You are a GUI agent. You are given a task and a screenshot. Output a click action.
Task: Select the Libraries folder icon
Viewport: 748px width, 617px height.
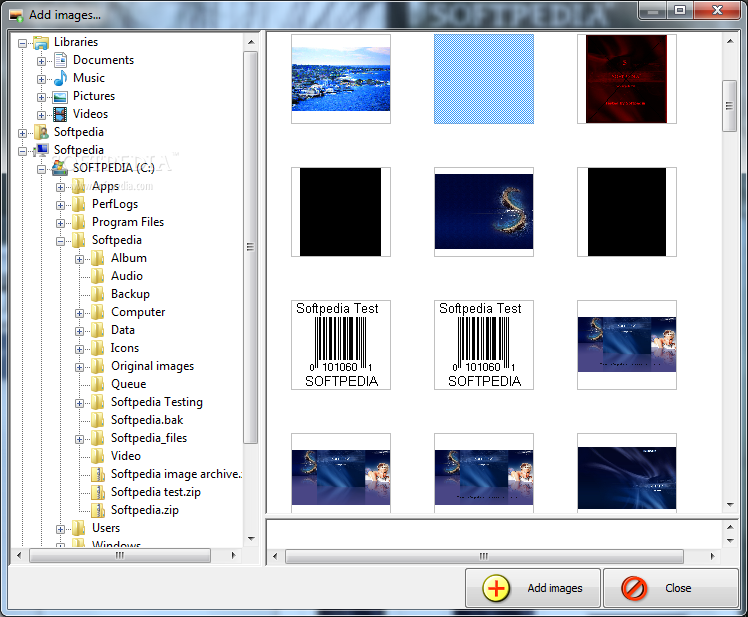[42, 42]
